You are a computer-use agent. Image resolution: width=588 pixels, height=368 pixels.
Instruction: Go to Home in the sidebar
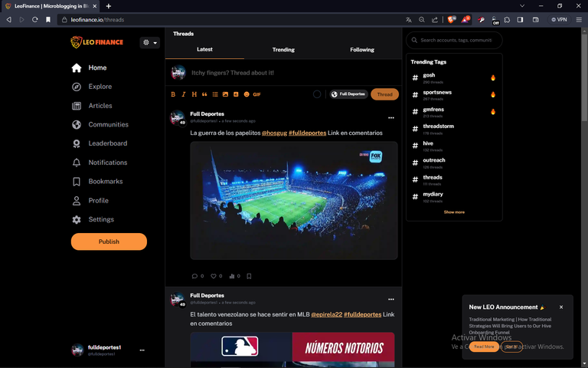pyautogui.click(x=90, y=67)
